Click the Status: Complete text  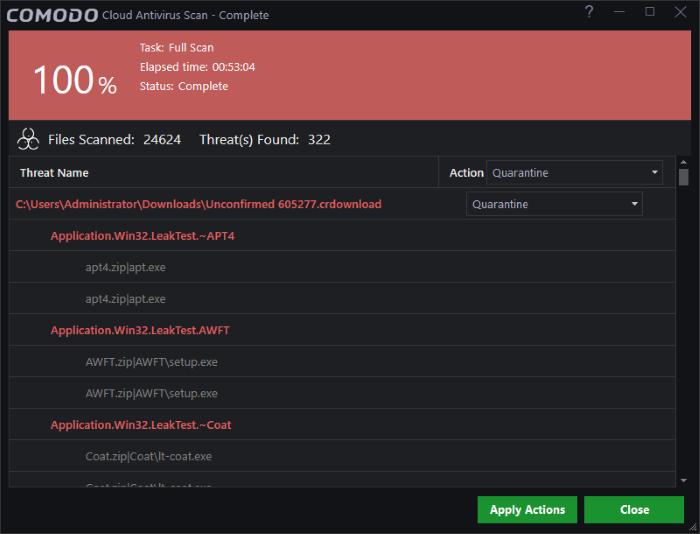click(184, 86)
